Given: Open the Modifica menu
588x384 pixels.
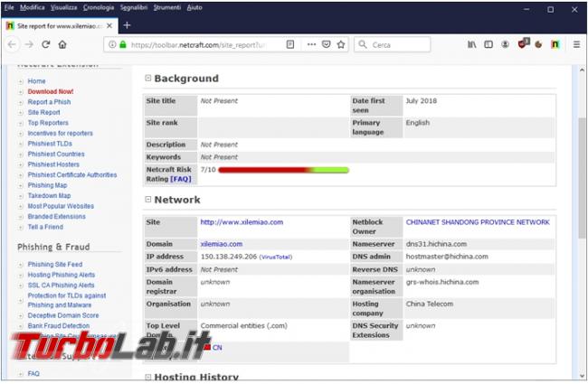Looking at the screenshot, I should click(x=33, y=7).
